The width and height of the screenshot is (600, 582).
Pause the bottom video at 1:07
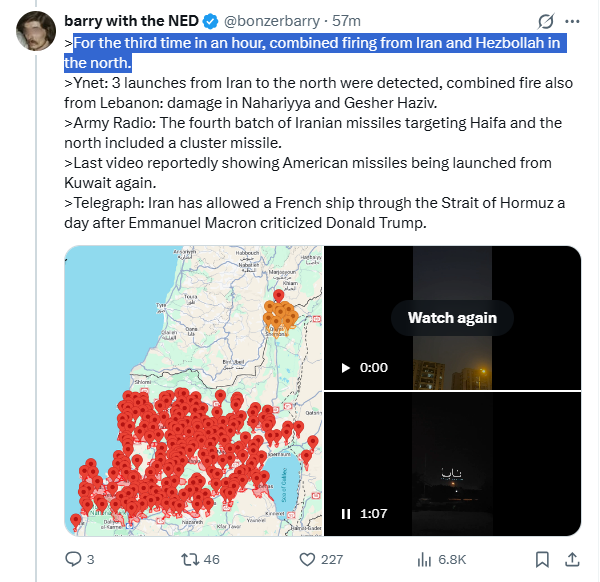(346, 514)
